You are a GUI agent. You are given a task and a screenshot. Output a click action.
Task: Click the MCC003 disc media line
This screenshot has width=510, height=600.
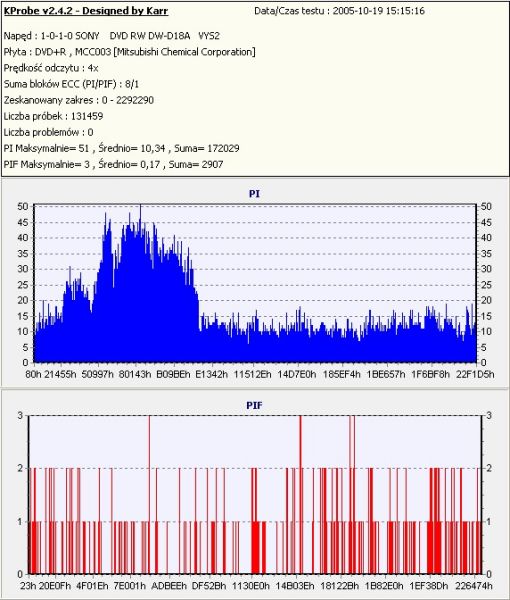coord(130,52)
